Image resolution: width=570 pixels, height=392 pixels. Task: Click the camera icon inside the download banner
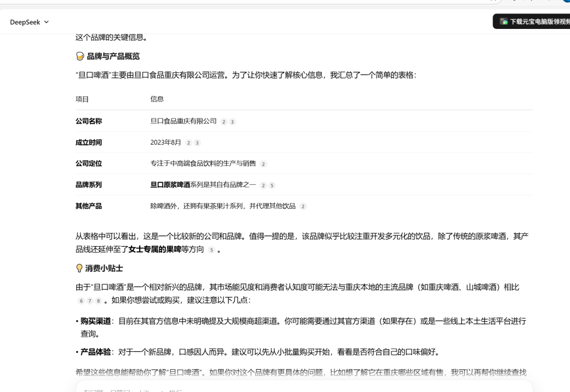(503, 21)
